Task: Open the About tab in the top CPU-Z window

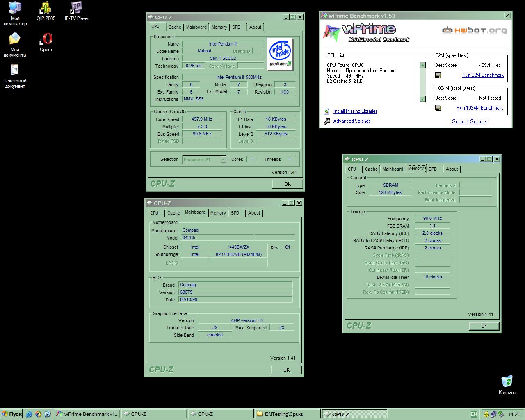Action: 255,27
